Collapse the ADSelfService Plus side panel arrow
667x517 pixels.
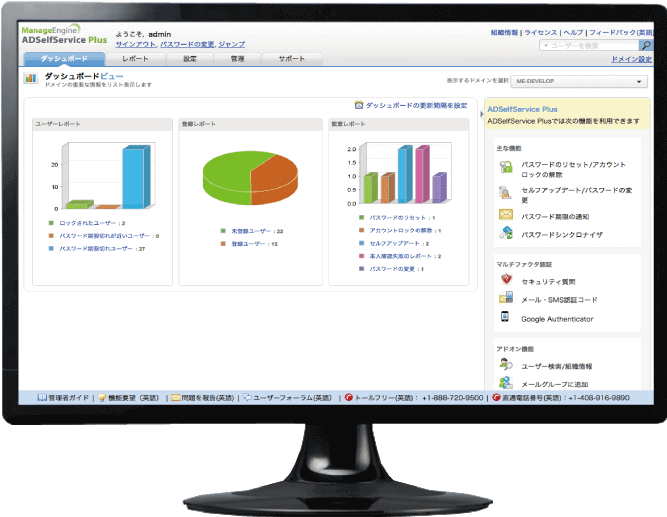pyautogui.click(x=482, y=114)
